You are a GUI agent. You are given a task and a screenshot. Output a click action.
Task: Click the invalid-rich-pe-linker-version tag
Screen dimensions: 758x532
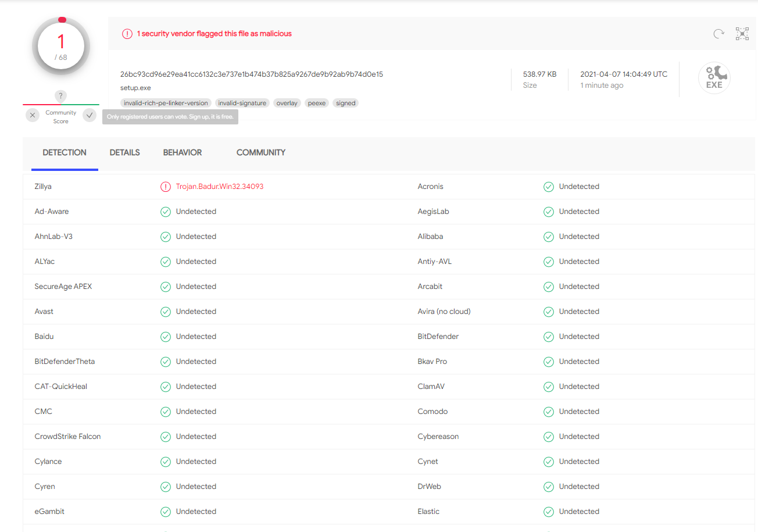[x=166, y=103]
